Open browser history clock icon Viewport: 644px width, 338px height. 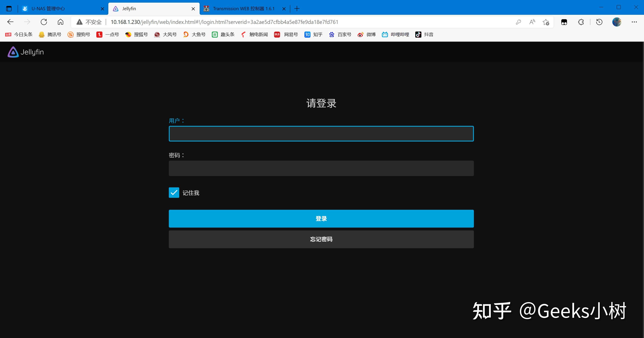(599, 22)
